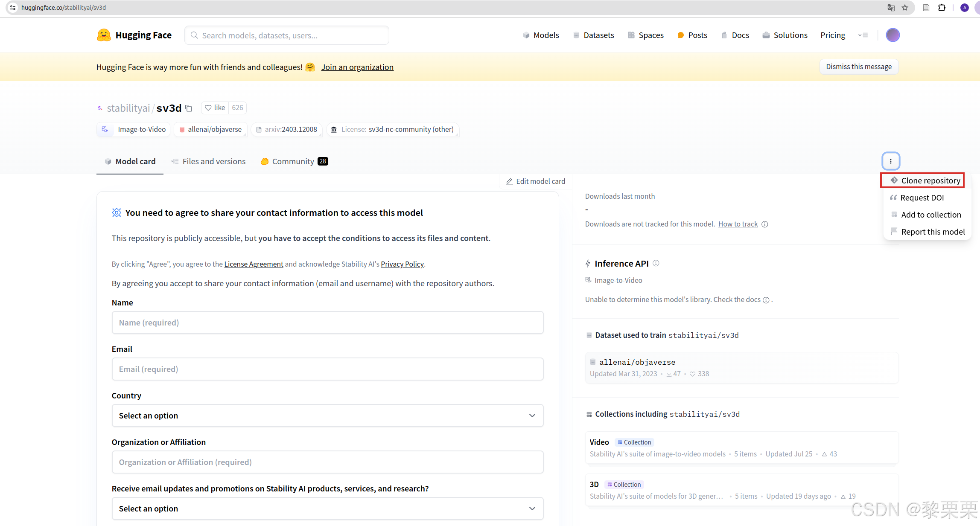
Task: Click the info icon after 'Check the docs'
Action: click(x=767, y=300)
